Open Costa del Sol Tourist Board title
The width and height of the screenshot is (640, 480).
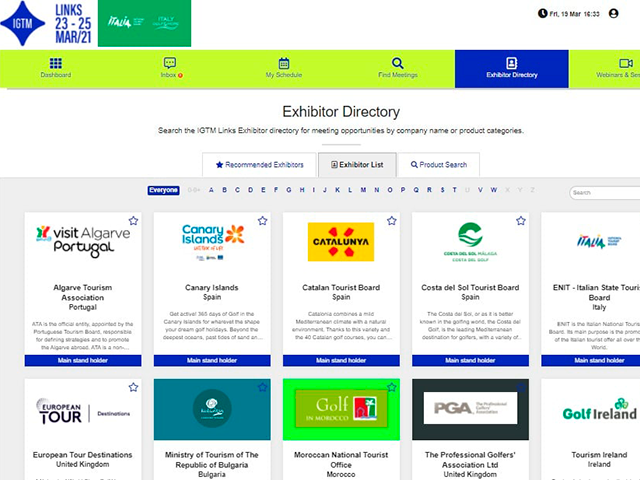(470, 287)
